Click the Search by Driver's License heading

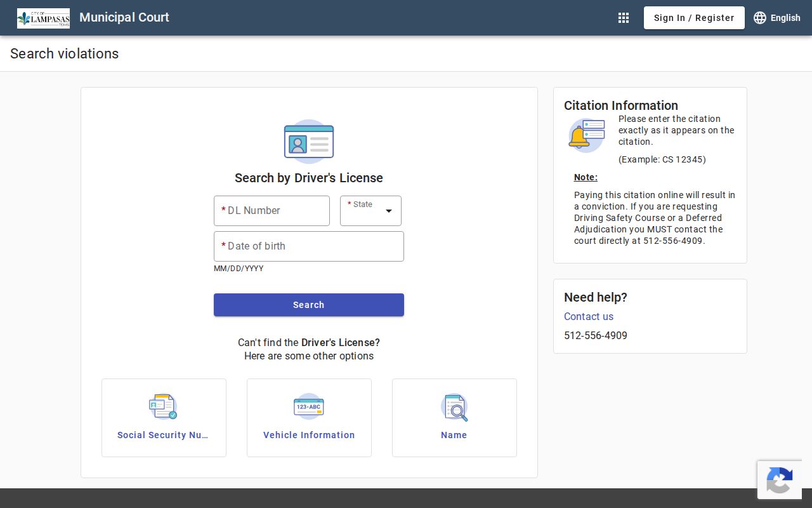(x=309, y=178)
